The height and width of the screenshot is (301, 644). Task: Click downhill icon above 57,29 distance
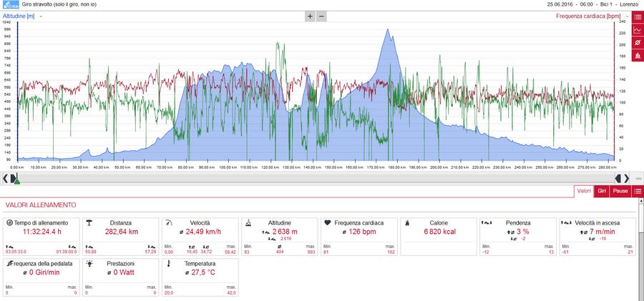[152, 247]
